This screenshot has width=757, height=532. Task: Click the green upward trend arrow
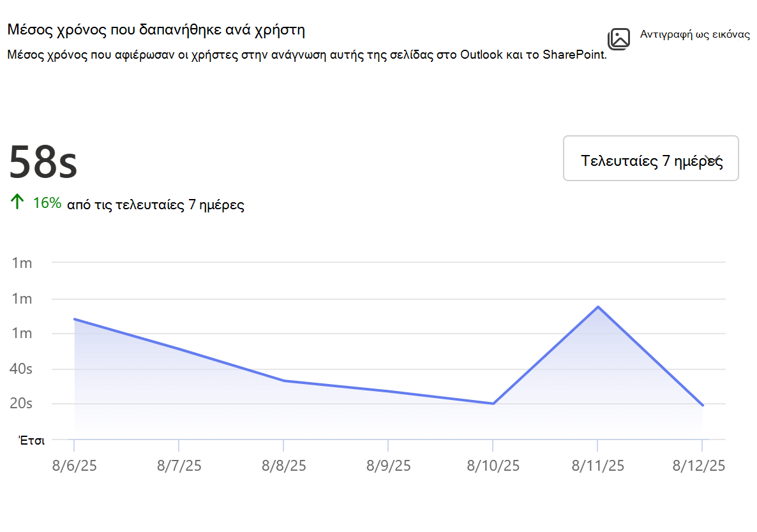[17, 202]
